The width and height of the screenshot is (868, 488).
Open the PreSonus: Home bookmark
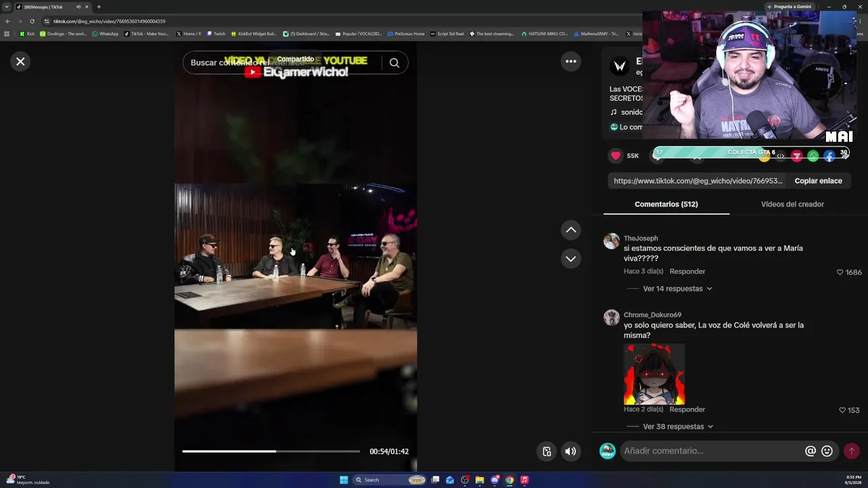[406, 34]
